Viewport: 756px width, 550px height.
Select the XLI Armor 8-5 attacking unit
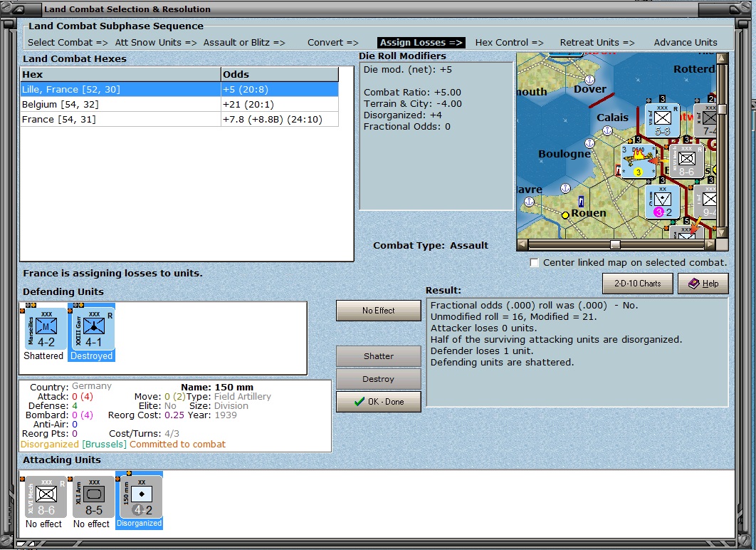[93, 497]
